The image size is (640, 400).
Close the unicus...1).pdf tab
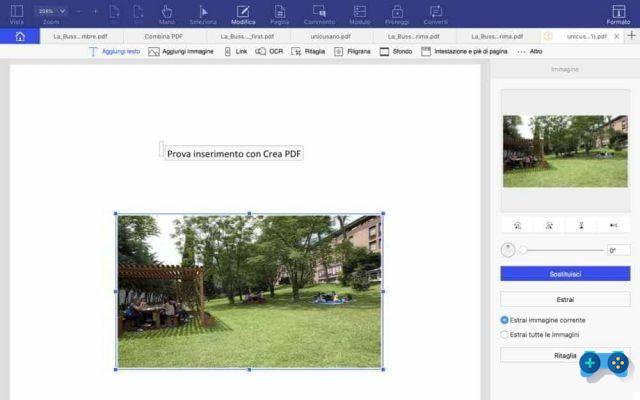(x=617, y=36)
